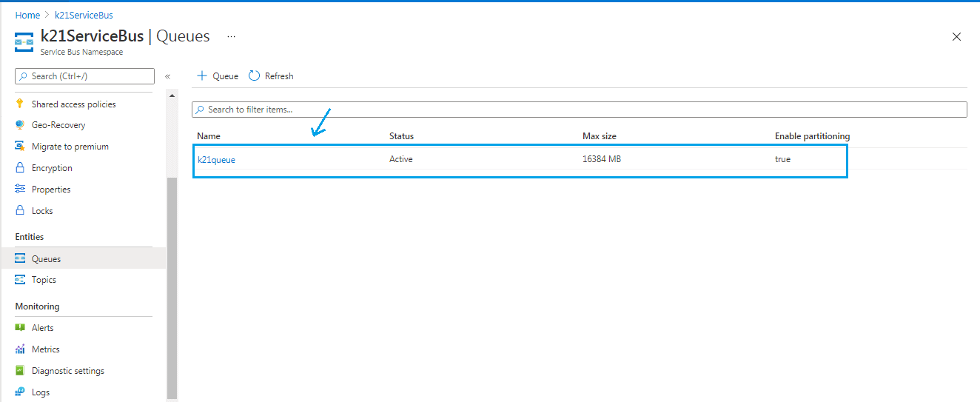Click the Migrate to premium icon
The height and width of the screenshot is (402, 980).
[x=20, y=147]
